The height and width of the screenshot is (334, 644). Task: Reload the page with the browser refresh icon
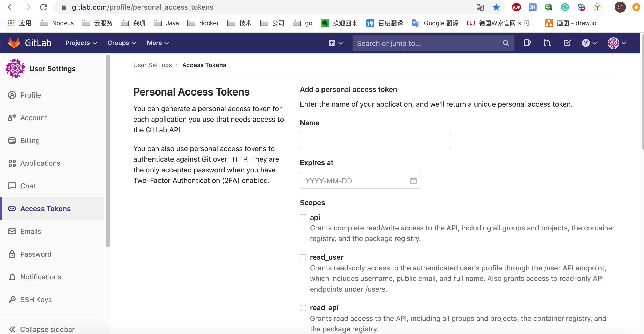tap(44, 7)
